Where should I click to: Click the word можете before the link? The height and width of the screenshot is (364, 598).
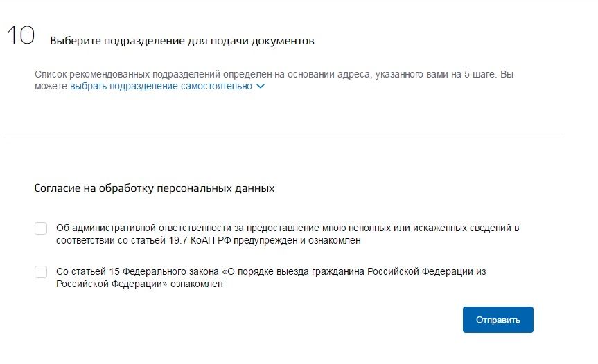(51, 86)
